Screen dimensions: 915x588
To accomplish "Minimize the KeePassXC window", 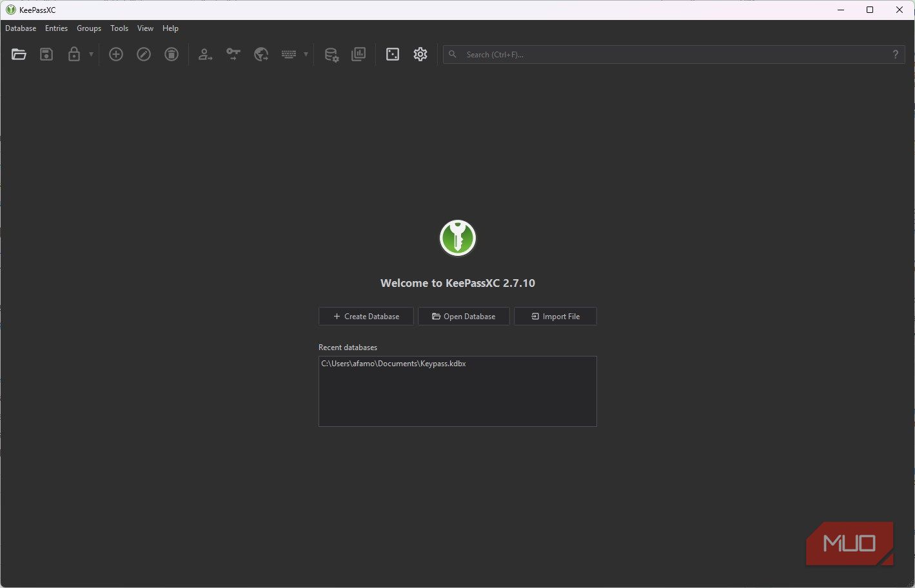I will click(841, 10).
